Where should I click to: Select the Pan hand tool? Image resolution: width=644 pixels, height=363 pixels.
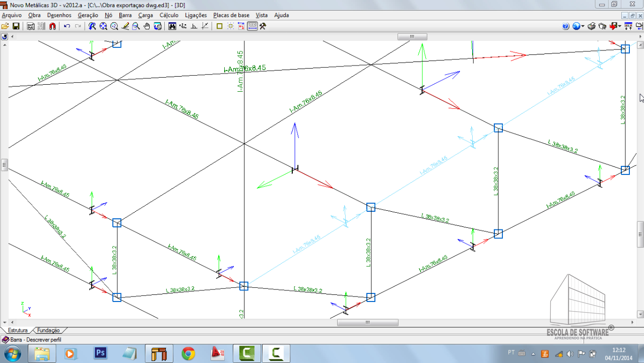tap(147, 26)
